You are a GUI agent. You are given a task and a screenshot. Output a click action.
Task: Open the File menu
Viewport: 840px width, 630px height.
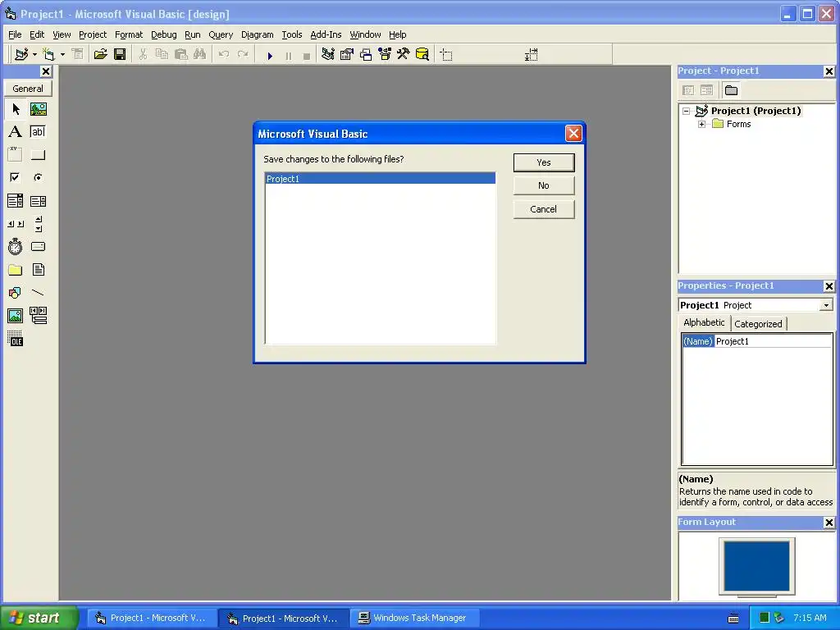click(x=15, y=34)
